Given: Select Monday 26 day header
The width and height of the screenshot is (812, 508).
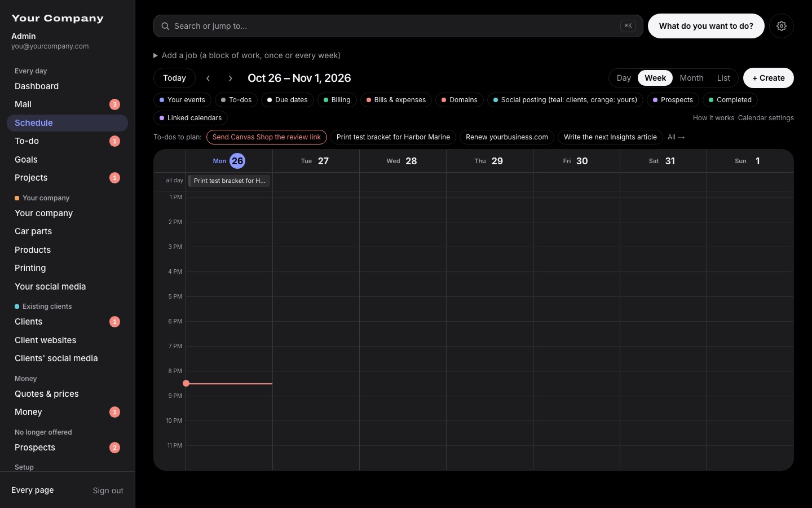Looking at the screenshot, I should (x=229, y=161).
